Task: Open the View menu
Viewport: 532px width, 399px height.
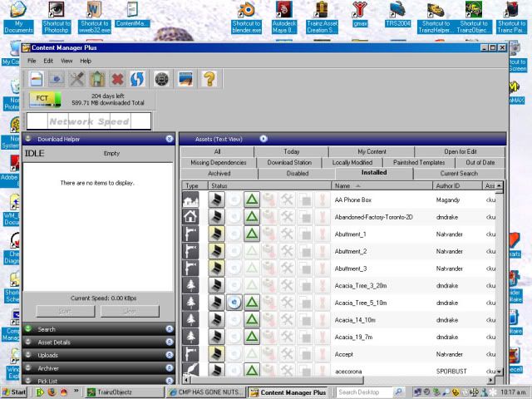Action: coord(66,61)
